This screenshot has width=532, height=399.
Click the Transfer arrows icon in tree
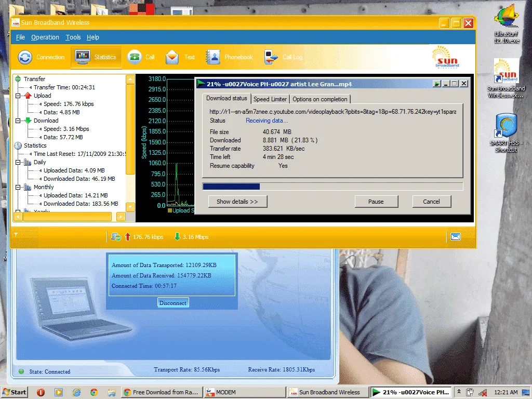18,79
